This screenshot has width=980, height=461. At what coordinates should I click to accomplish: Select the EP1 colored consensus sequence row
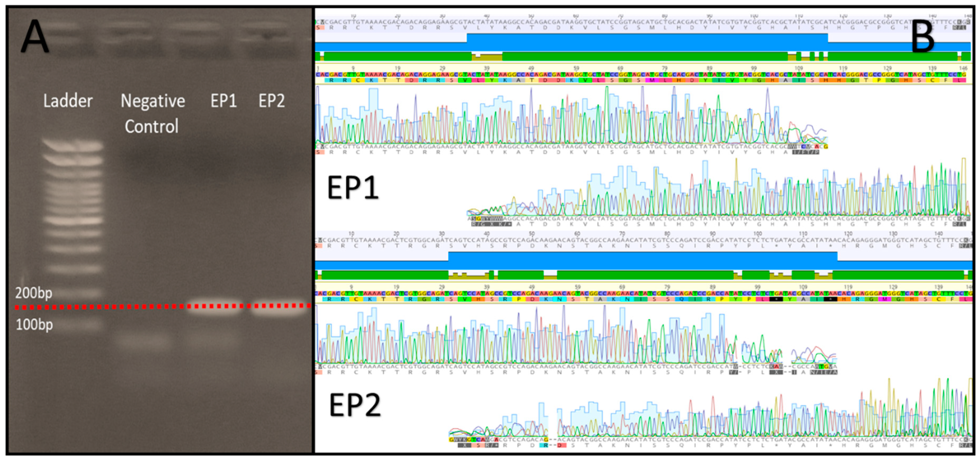(643, 75)
